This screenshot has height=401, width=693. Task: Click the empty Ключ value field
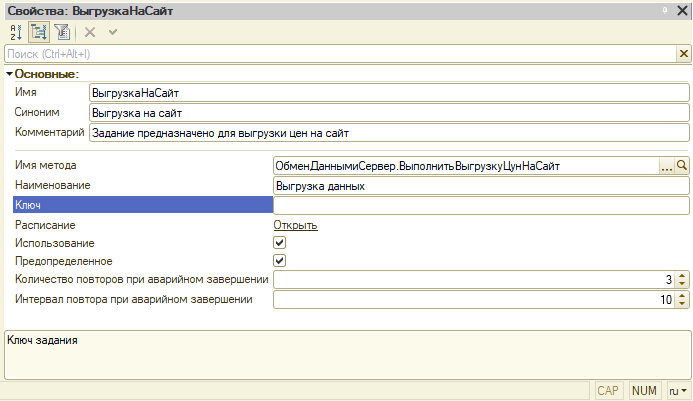481,206
